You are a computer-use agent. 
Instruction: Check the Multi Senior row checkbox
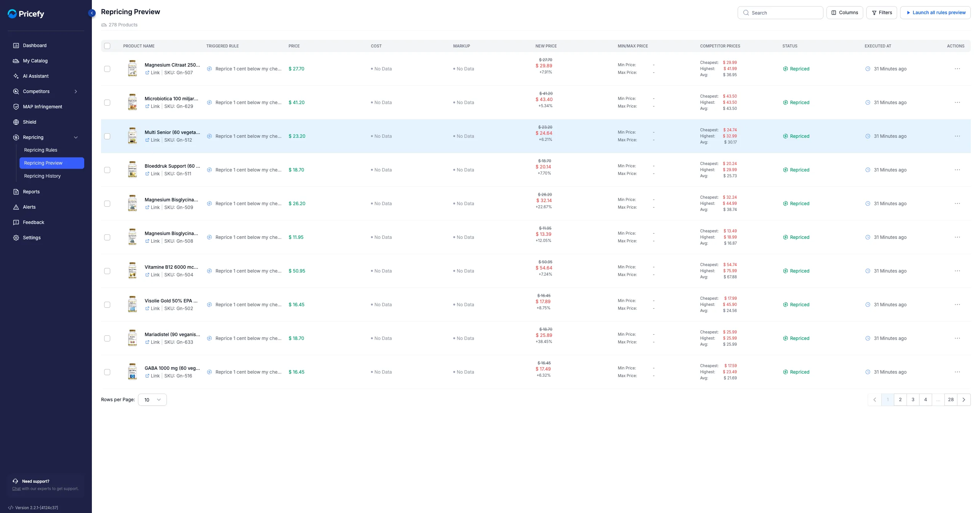pos(107,136)
